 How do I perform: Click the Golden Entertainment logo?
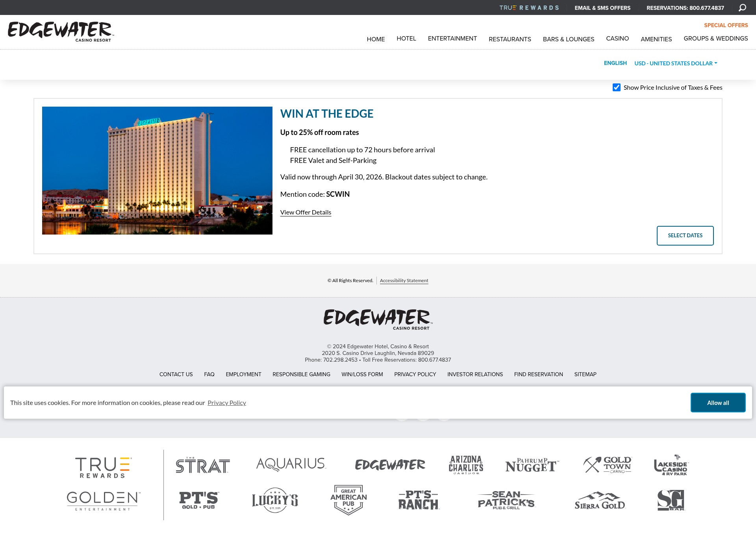[x=103, y=501]
